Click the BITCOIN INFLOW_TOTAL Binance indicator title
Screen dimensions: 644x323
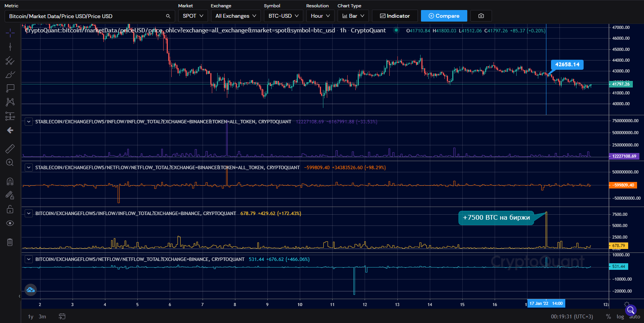coord(136,214)
